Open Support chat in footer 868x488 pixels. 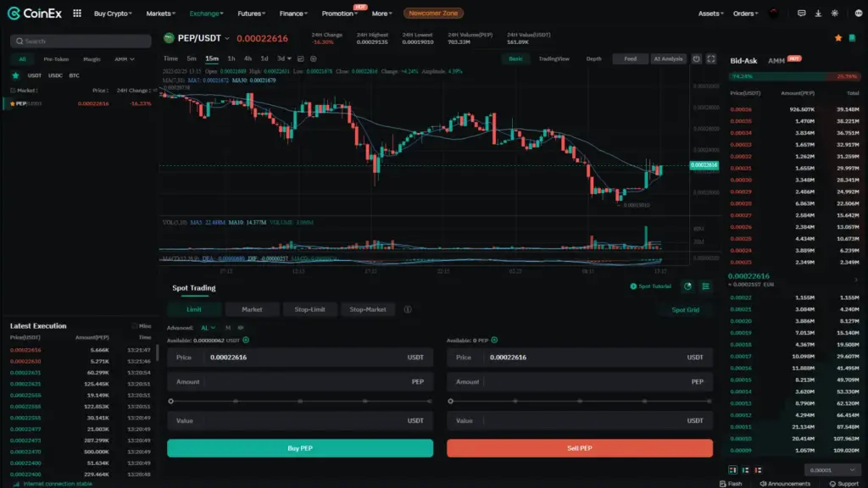click(x=843, y=484)
